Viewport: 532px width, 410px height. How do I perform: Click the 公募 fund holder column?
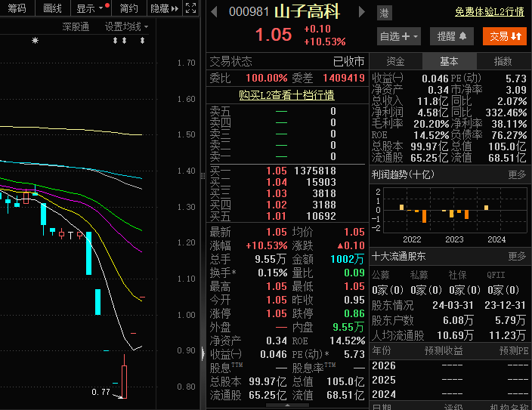(x=381, y=275)
